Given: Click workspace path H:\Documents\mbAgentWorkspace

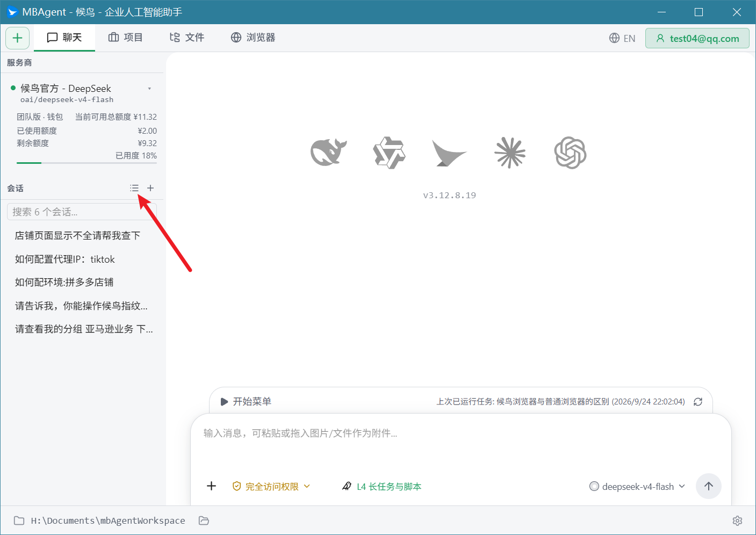Looking at the screenshot, I should [108, 520].
